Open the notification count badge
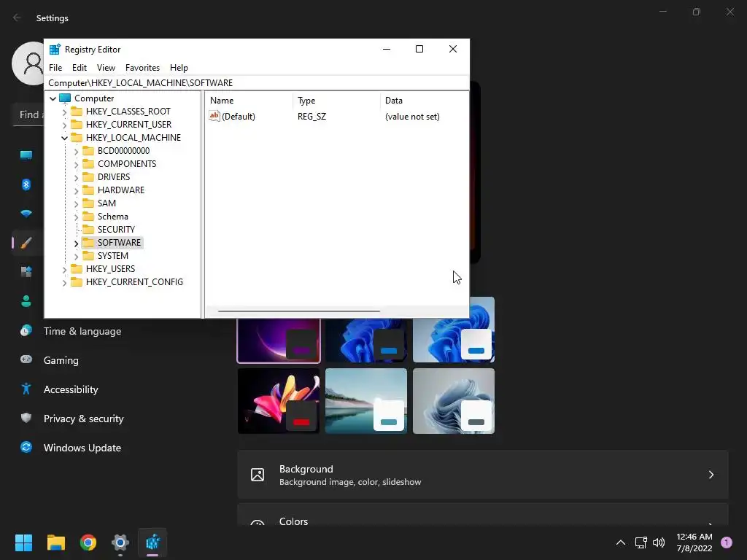This screenshot has height=560, width=747. 727,542
